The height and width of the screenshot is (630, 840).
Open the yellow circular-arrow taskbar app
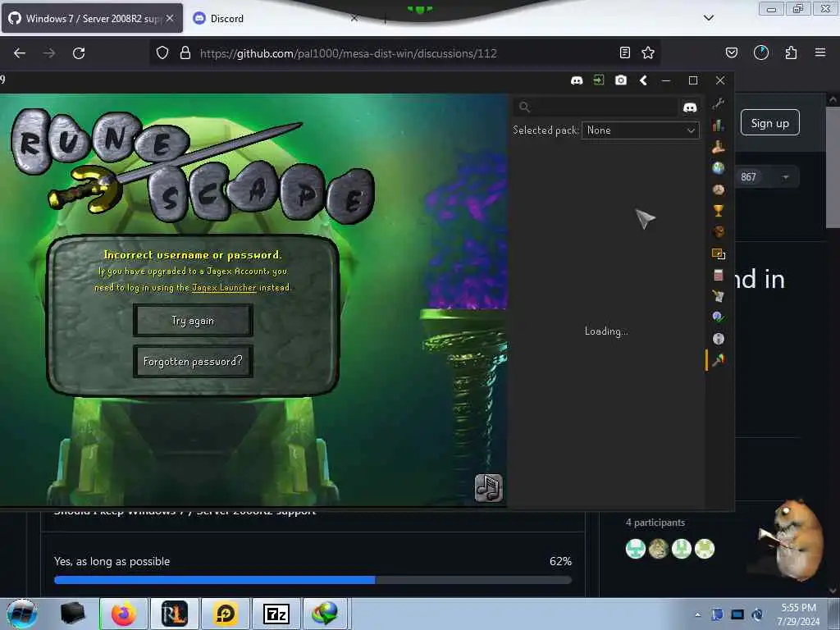(226, 614)
